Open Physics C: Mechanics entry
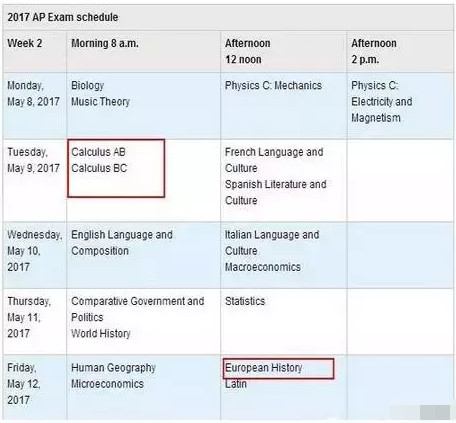Image resolution: width=456 pixels, height=423 pixels. point(273,85)
